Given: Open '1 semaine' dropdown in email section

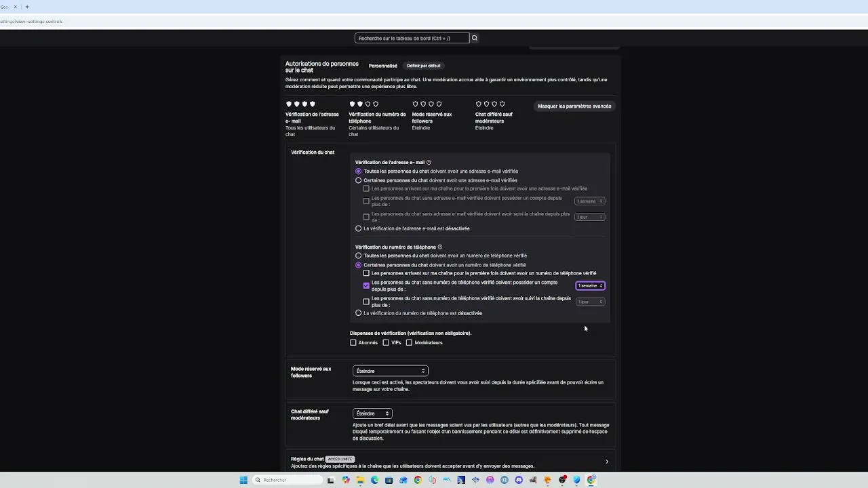Looking at the screenshot, I should click(x=590, y=201).
